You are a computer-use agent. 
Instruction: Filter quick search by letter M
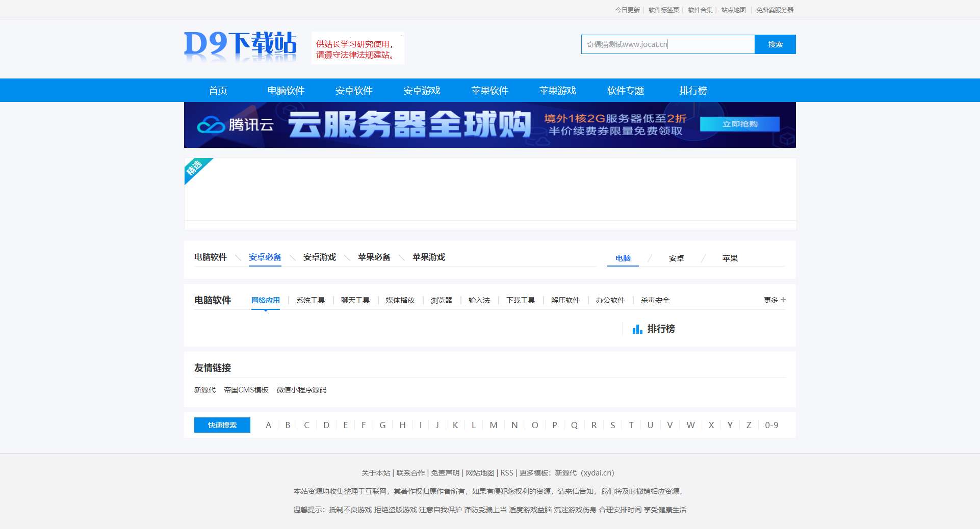point(493,425)
